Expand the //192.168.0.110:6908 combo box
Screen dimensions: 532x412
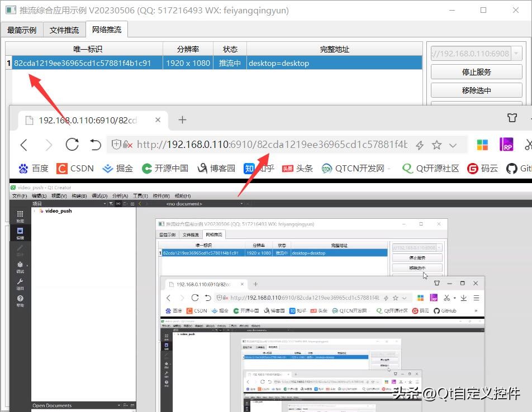(x=515, y=53)
